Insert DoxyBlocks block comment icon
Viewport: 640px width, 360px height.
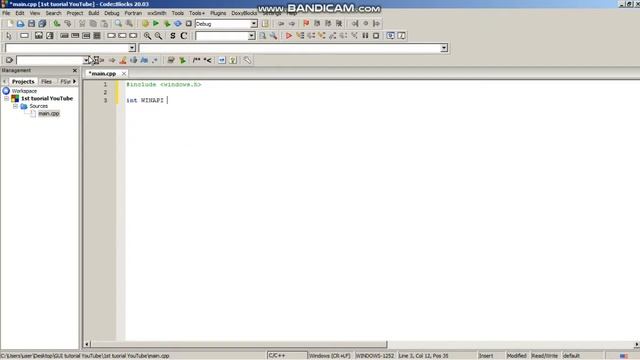pyautogui.click(x=196, y=60)
